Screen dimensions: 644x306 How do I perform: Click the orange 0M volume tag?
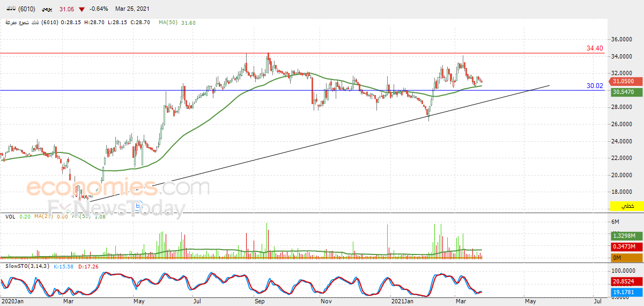[x=626, y=258]
